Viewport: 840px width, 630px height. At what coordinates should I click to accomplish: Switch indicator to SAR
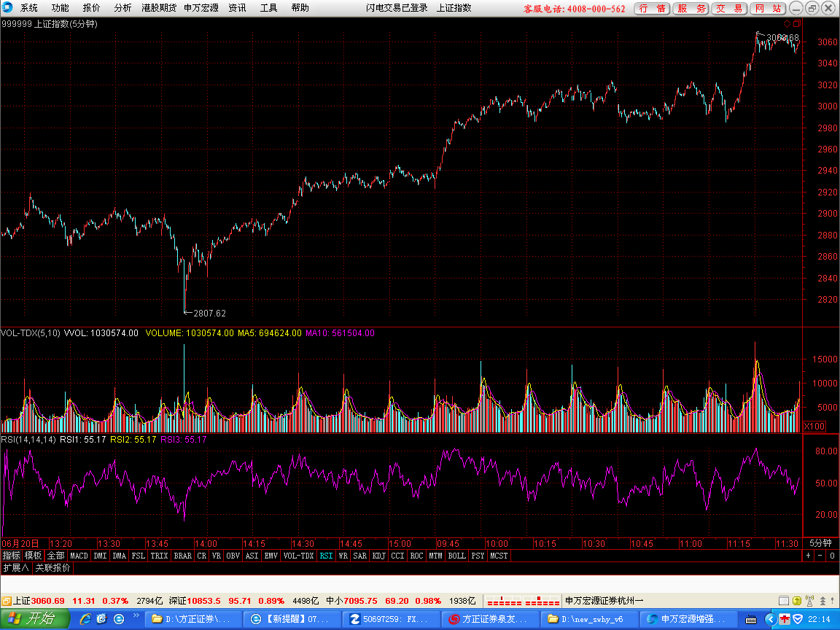click(360, 556)
